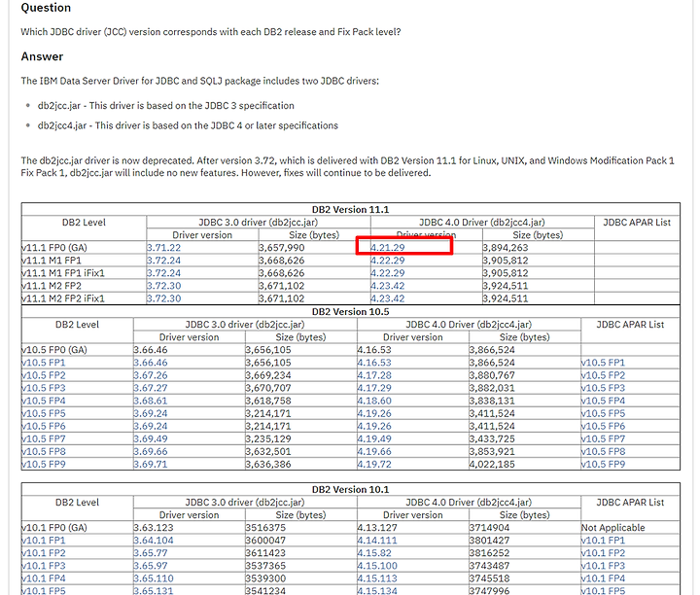Open driver version 4.19.72 link
Viewport: 700px width, 595px height.
pos(374,464)
